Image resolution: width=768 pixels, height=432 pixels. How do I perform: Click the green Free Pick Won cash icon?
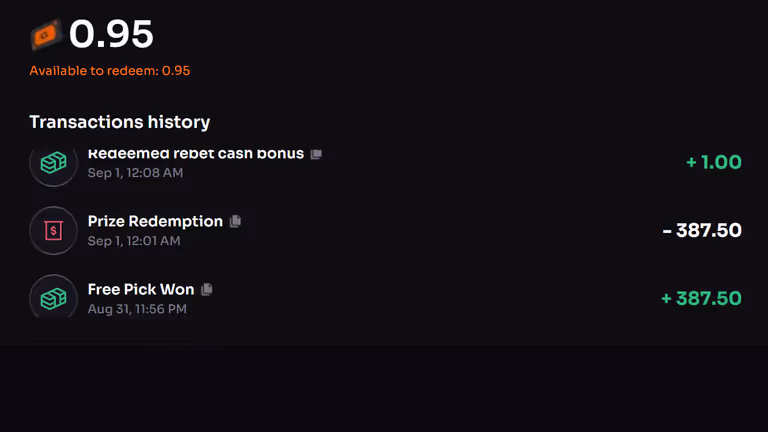click(53, 297)
